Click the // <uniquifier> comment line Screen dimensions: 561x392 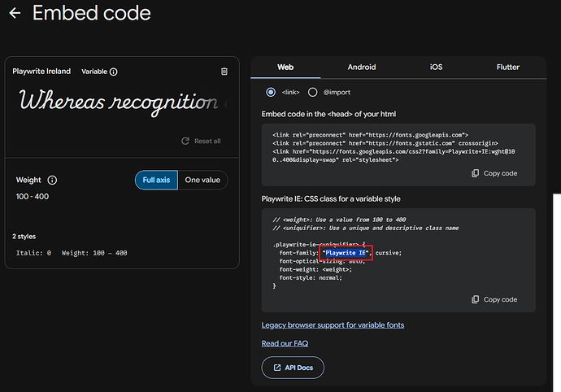coord(366,228)
